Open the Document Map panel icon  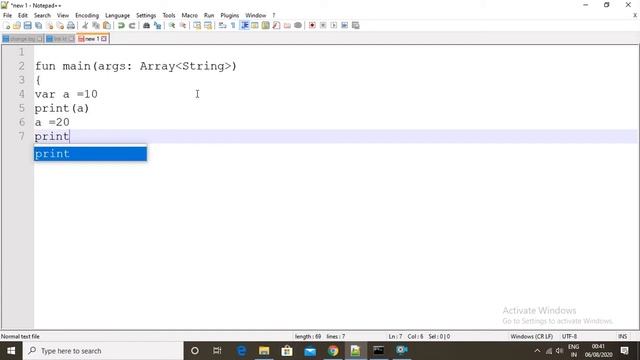tap(265, 25)
